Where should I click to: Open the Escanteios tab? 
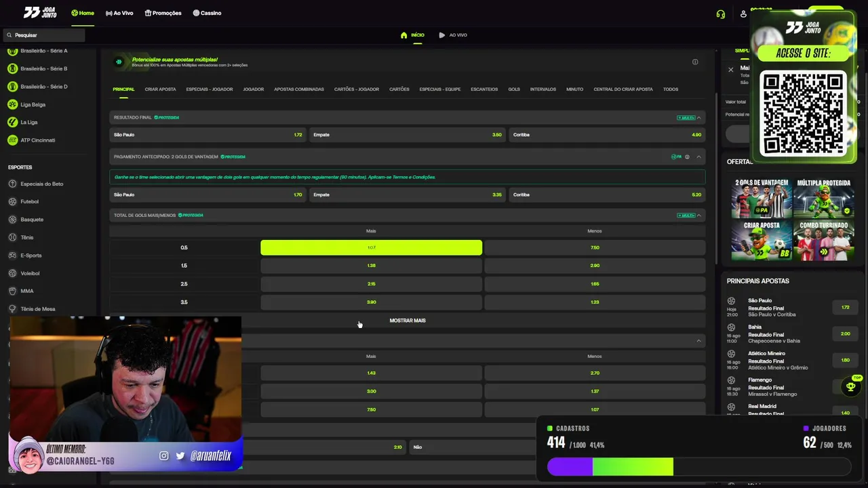point(484,89)
